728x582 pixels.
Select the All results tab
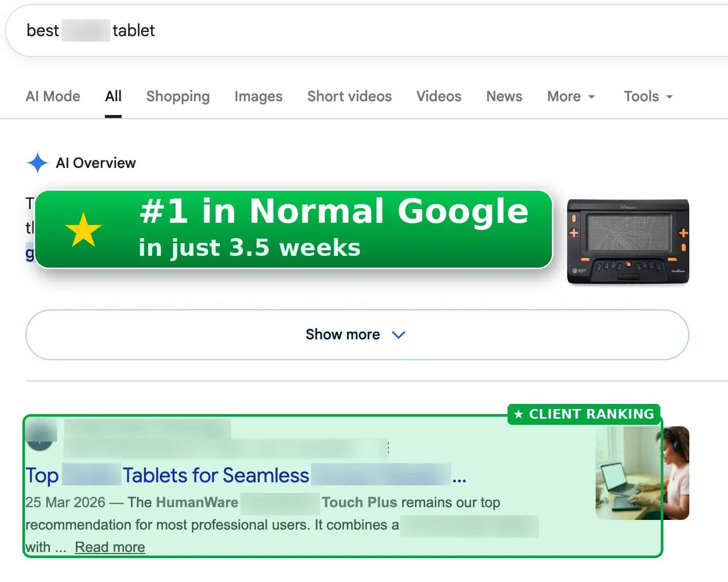click(113, 96)
